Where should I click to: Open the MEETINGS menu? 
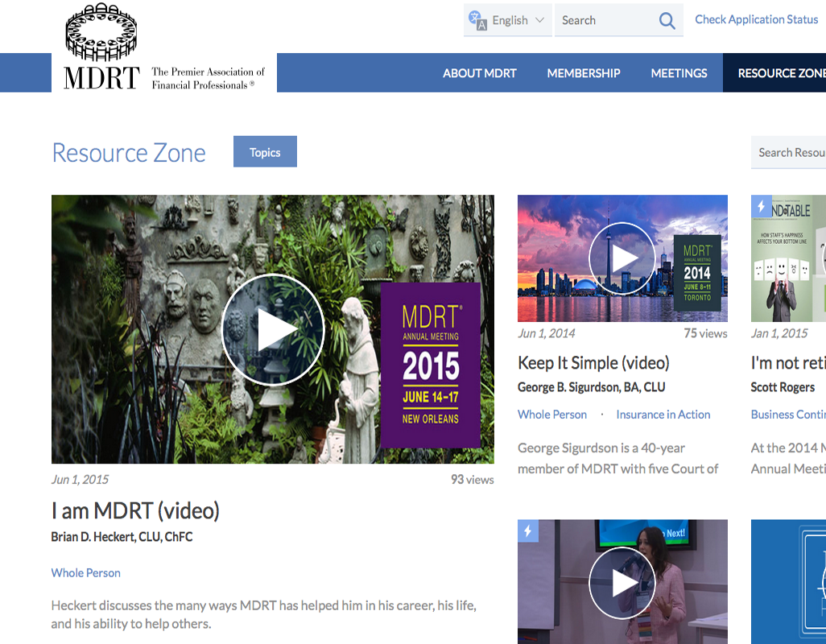coord(679,73)
